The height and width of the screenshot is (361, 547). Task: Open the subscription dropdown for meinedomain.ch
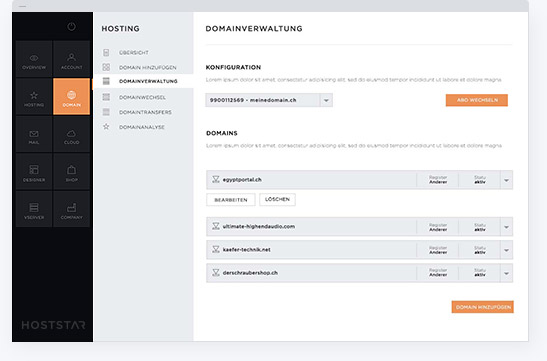click(326, 100)
